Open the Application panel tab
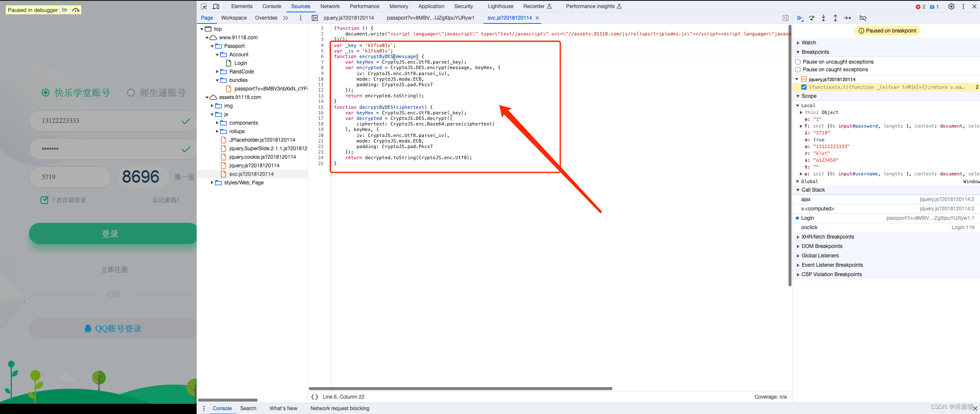The height and width of the screenshot is (414, 980). coord(431,6)
